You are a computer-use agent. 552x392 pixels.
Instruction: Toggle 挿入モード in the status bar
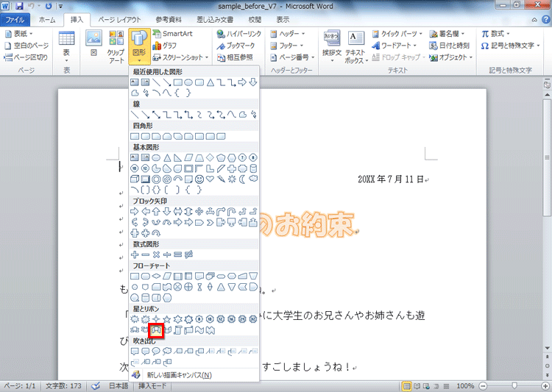point(152,386)
